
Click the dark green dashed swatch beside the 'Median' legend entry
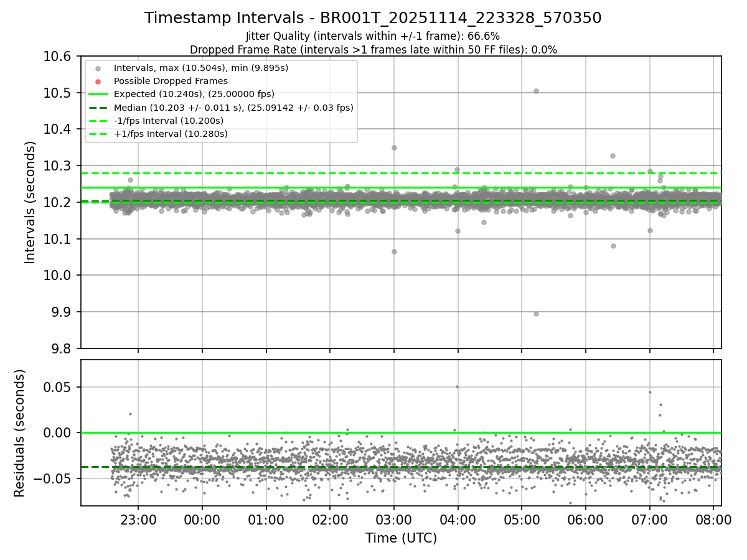pyautogui.click(x=98, y=108)
